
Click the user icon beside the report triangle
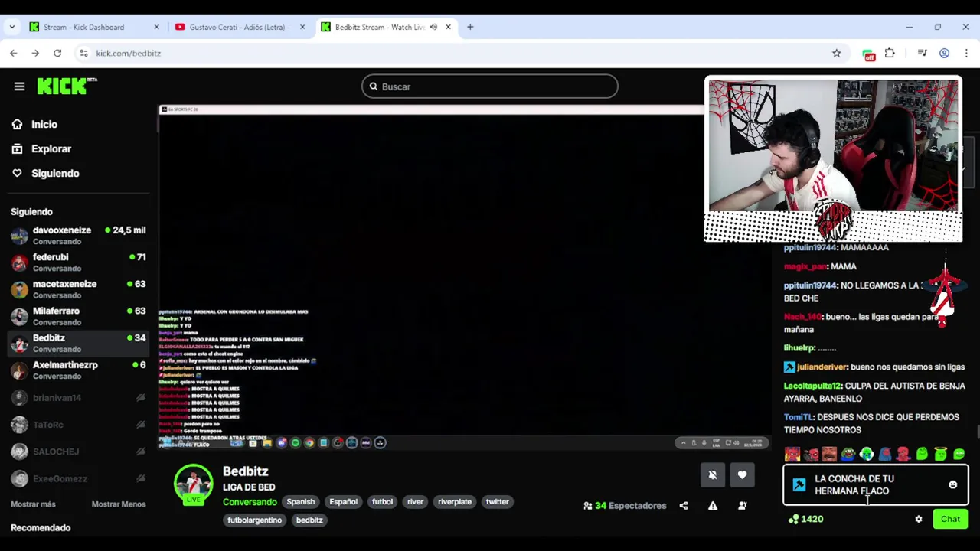click(x=742, y=506)
